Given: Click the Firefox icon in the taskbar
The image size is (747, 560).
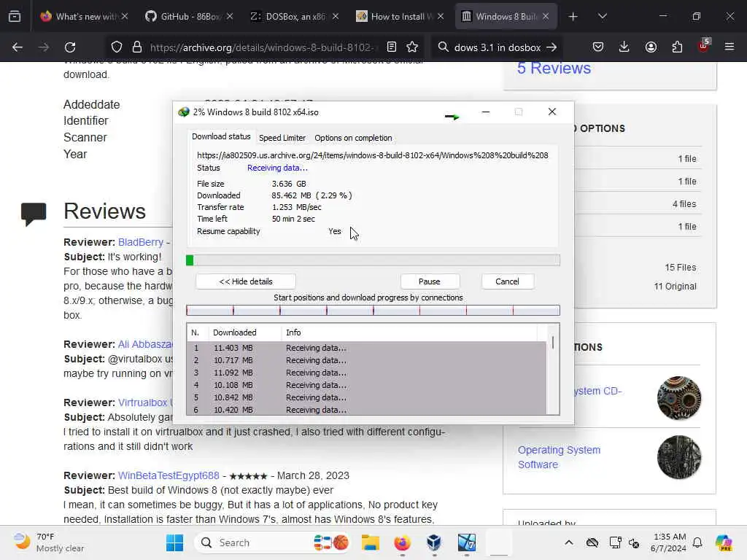Looking at the screenshot, I should tap(403, 542).
